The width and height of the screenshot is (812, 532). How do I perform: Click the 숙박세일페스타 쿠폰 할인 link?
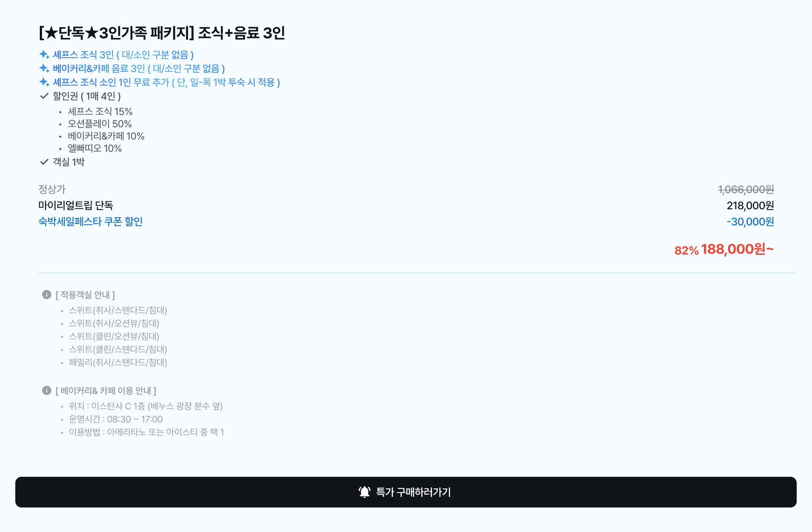click(x=91, y=221)
